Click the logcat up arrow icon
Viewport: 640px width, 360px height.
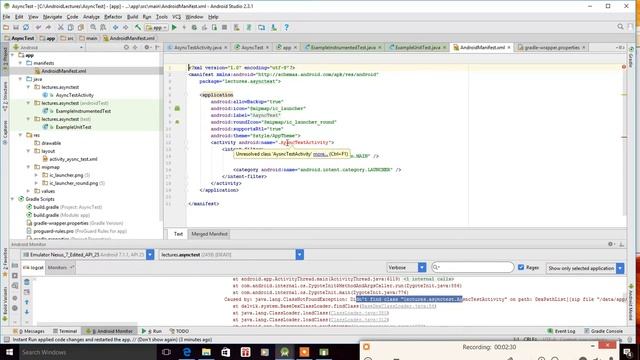[27, 302]
